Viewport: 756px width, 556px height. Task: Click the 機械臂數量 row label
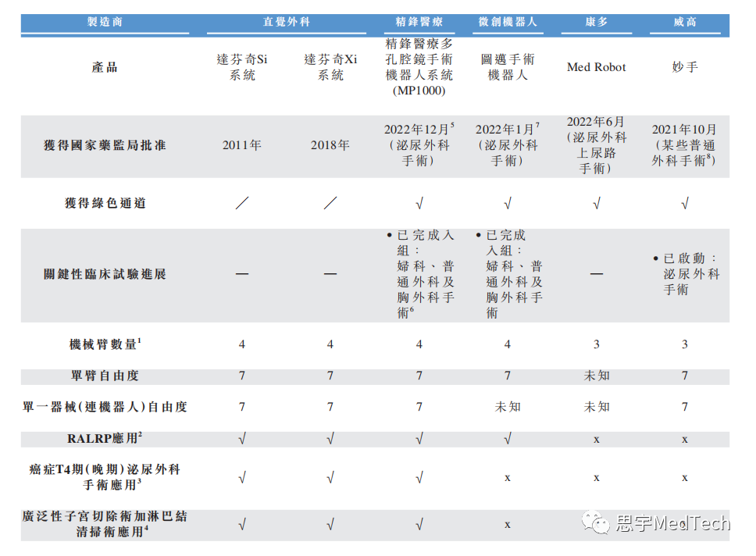pyautogui.click(x=105, y=344)
